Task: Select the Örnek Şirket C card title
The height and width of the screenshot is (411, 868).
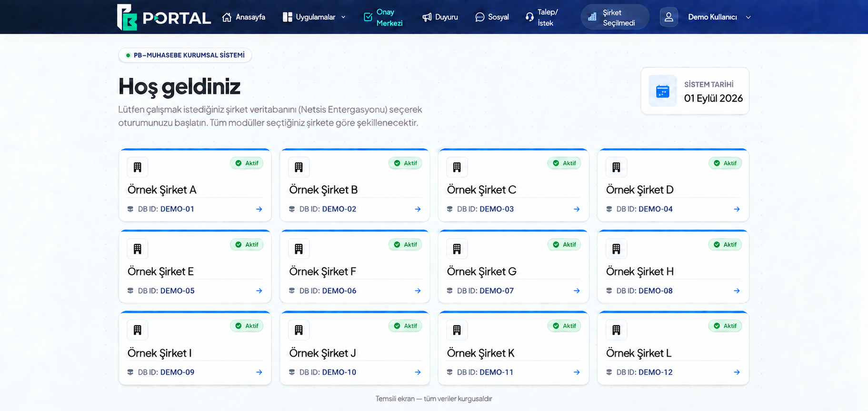Action: [481, 190]
